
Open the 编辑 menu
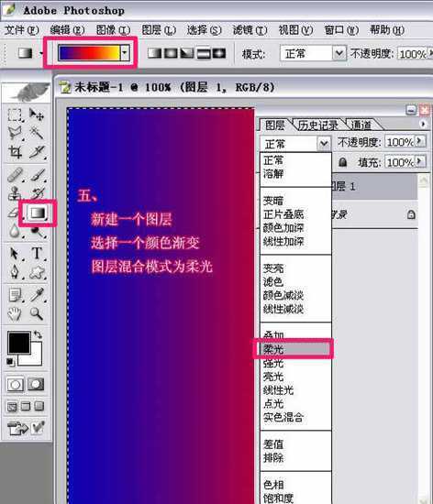[67, 30]
